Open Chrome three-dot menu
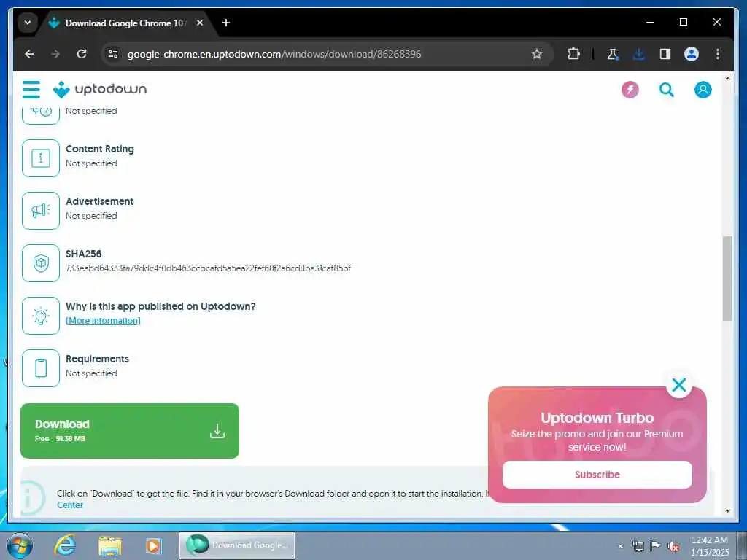Image resolution: width=747 pixels, height=560 pixels. [718, 54]
